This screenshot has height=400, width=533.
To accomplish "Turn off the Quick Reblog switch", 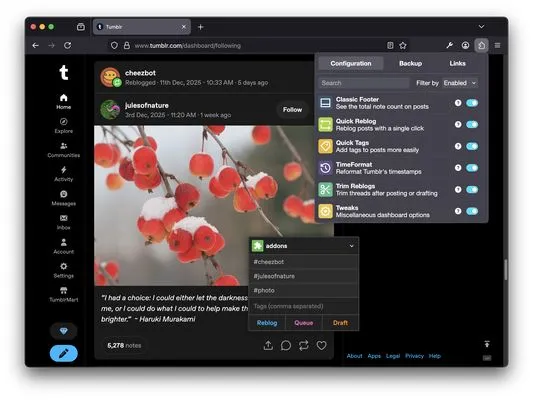I will [x=472, y=124].
